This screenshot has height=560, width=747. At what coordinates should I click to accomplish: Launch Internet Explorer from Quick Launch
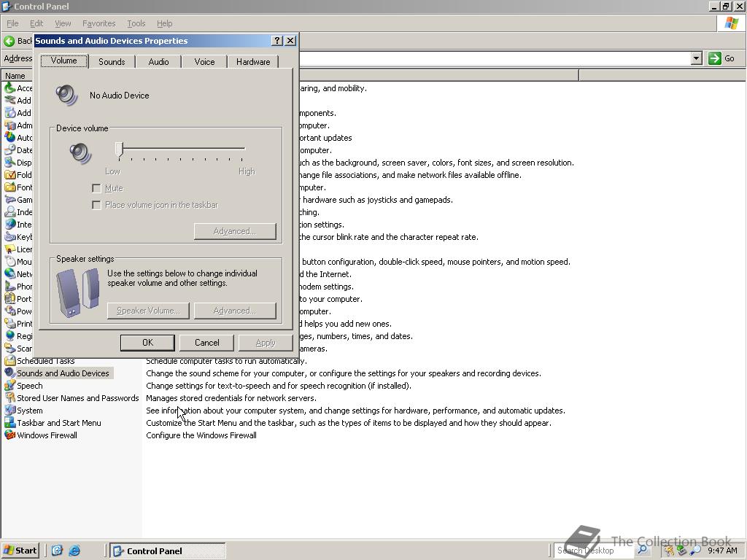(75, 551)
